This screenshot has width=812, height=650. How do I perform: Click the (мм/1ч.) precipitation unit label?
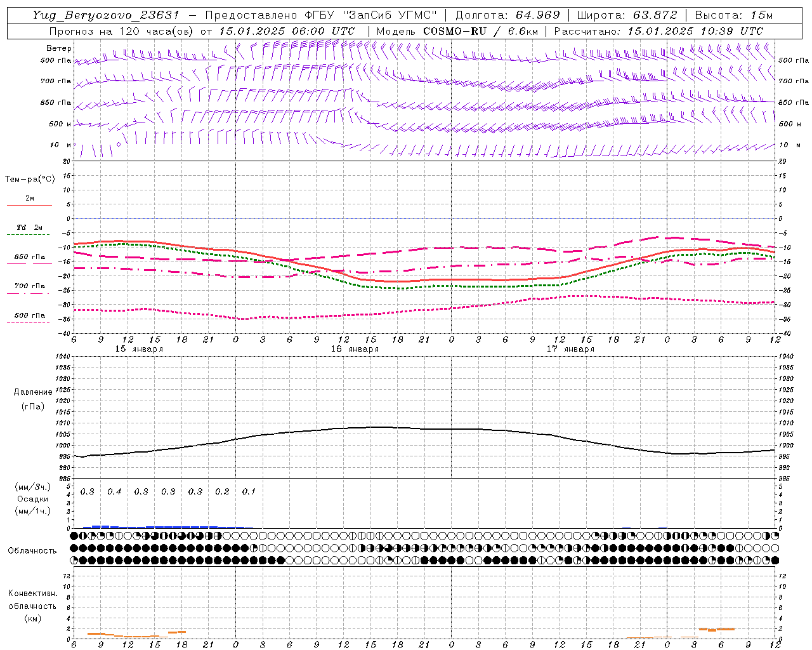pos(32,511)
